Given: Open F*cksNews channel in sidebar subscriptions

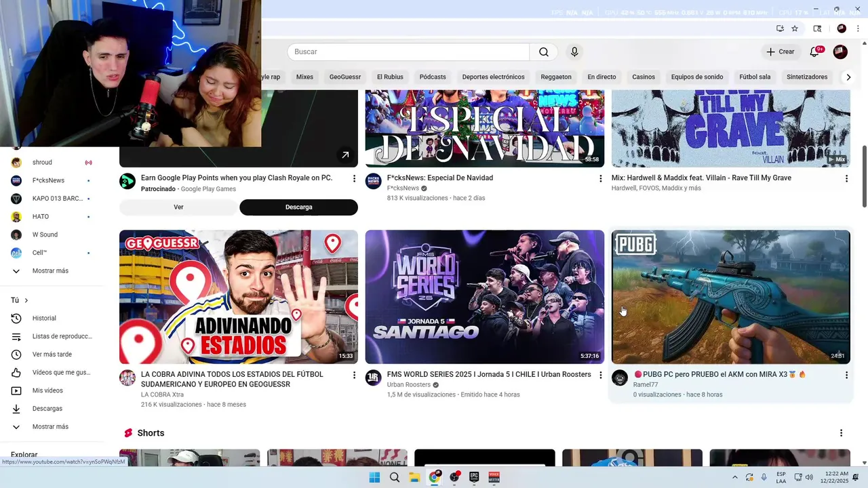Looking at the screenshot, I should [x=51, y=180].
